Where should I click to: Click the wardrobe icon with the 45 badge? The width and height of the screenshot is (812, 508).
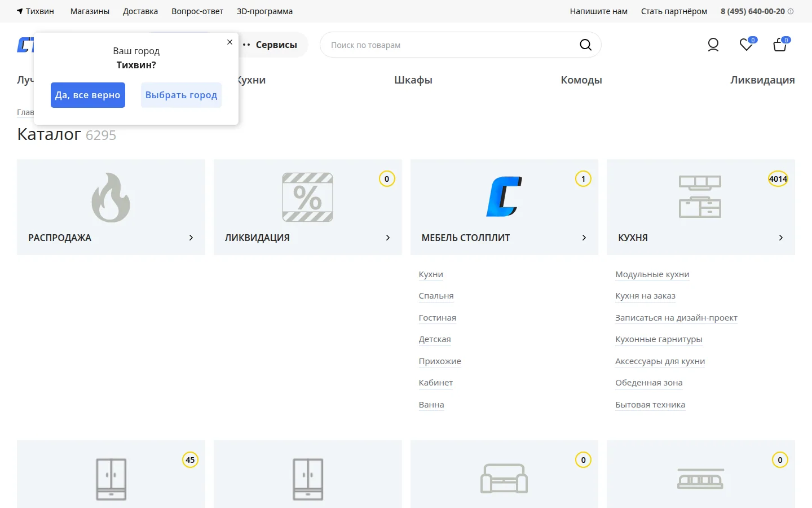point(111,479)
